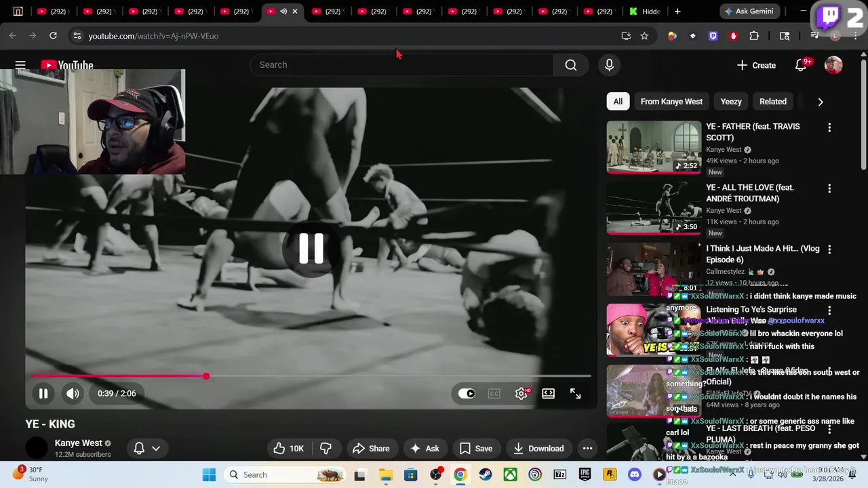Image resolution: width=868 pixels, height=488 pixels.
Task: Toggle closed captions in the player
Action: pos(494,393)
